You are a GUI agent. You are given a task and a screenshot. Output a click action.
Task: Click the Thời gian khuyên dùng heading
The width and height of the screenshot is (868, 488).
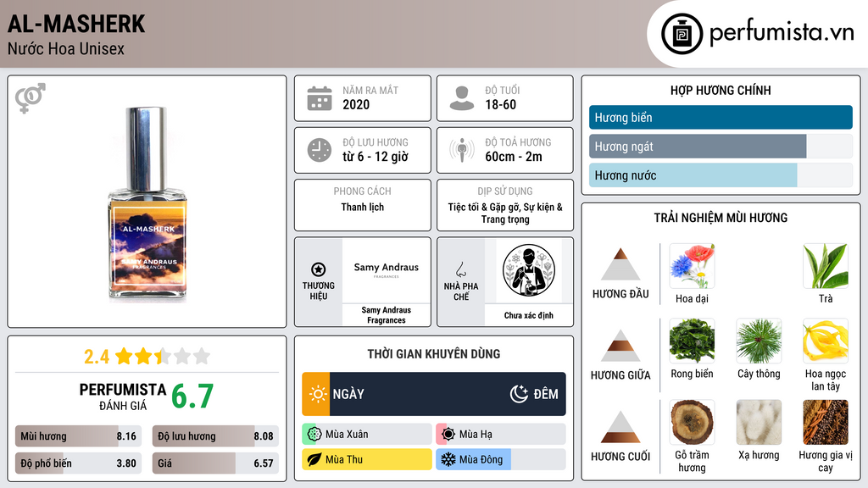[x=434, y=354]
